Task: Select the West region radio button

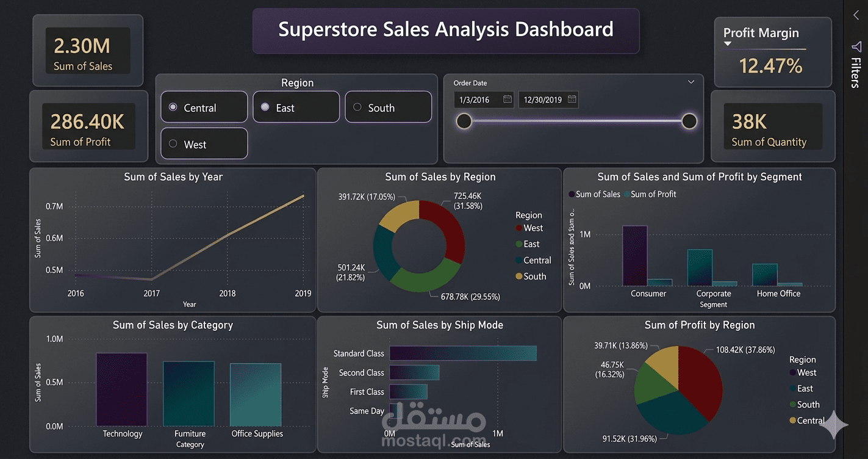Action: [173, 144]
